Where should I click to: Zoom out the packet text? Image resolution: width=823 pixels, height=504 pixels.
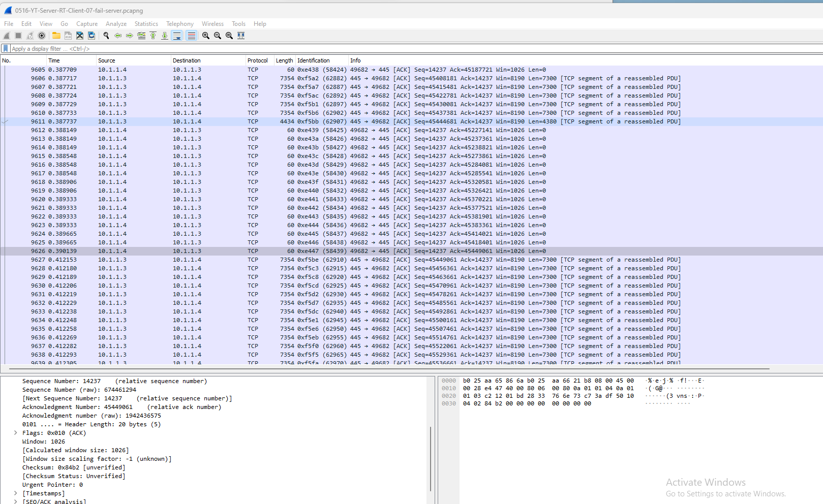click(218, 36)
